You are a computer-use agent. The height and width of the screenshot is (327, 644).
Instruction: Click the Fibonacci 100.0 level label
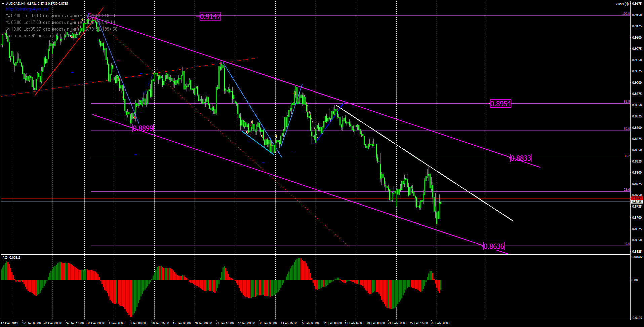click(x=626, y=14)
